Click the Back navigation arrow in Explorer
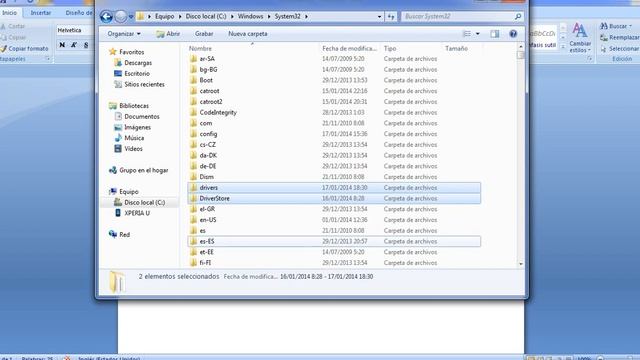 (x=107, y=17)
